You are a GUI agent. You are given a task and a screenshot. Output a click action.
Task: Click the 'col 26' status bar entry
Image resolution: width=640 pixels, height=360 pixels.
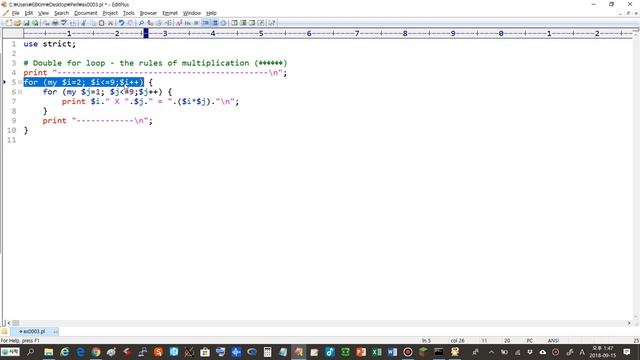[x=458, y=340]
